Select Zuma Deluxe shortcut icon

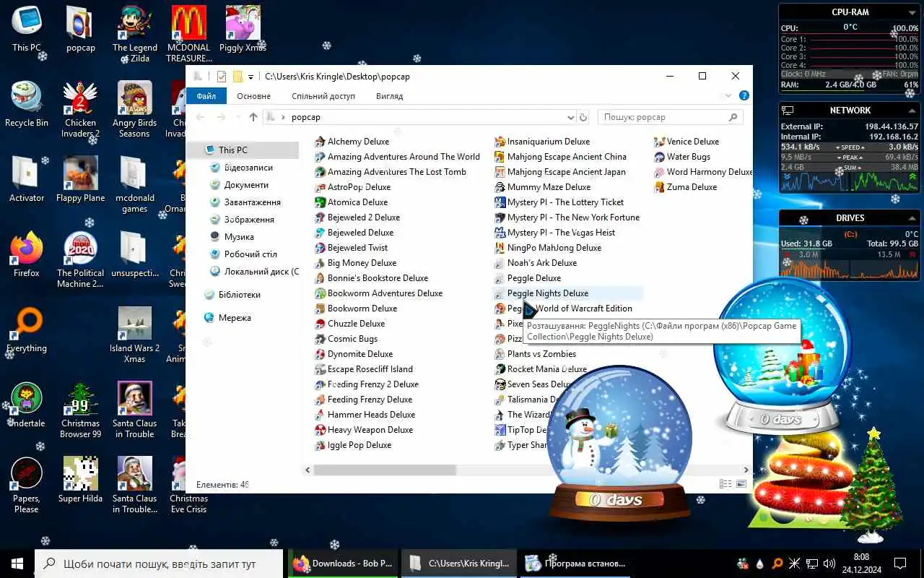[x=660, y=187]
